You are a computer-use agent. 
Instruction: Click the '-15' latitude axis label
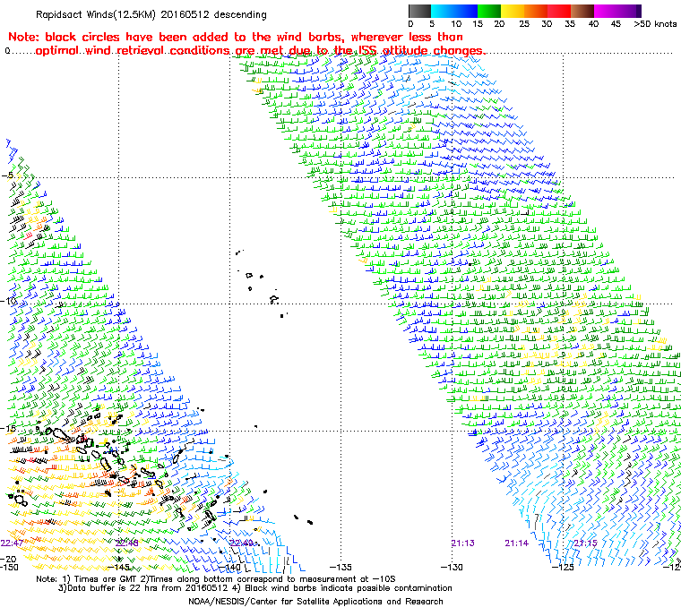9,429
